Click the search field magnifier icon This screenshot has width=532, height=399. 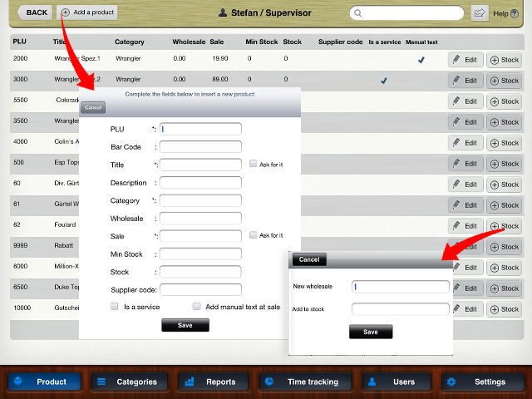pos(357,13)
